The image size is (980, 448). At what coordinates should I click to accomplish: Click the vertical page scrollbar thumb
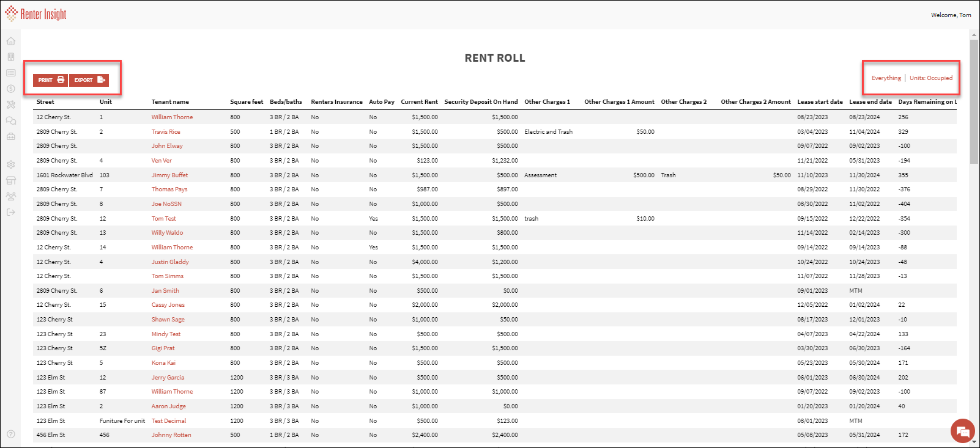click(x=974, y=101)
